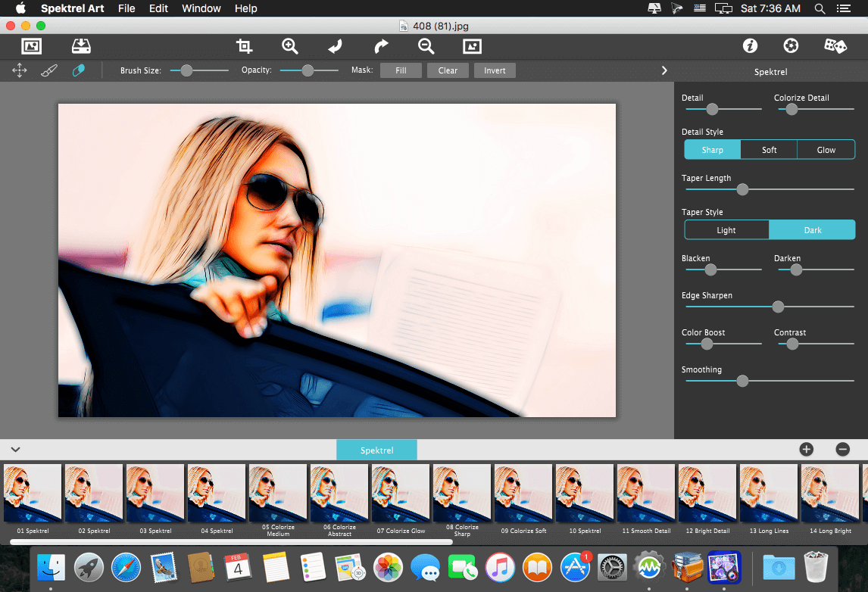This screenshot has width=868, height=592.
Task: Remove a preset with the minus icon
Action: tap(842, 449)
